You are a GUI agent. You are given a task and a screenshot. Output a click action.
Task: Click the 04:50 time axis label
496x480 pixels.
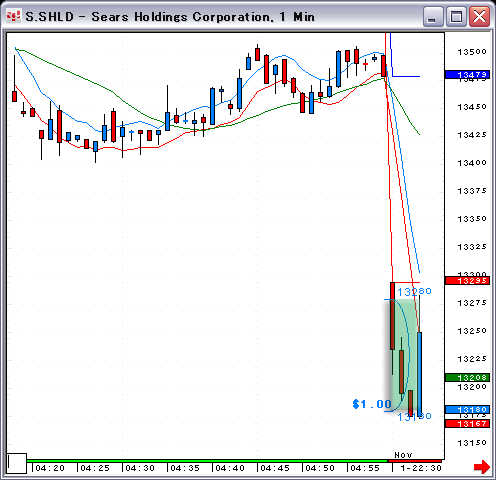pyautogui.click(x=320, y=468)
